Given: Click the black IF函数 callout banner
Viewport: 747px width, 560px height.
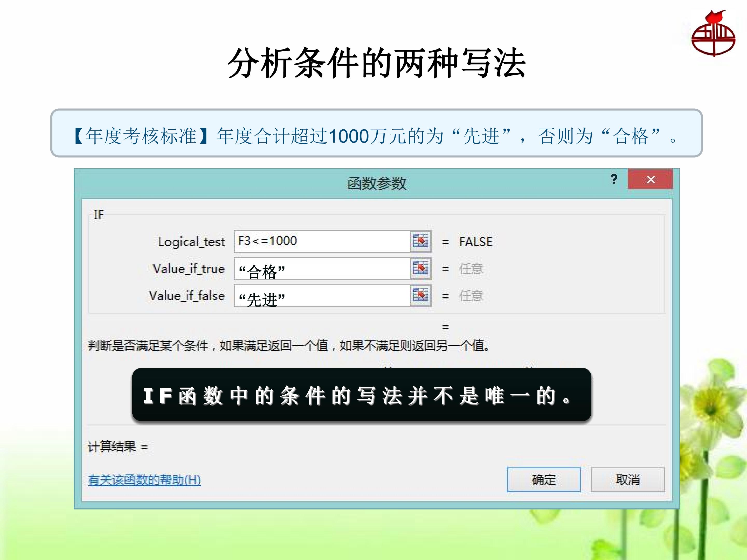Looking at the screenshot, I should tap(362, 395).
